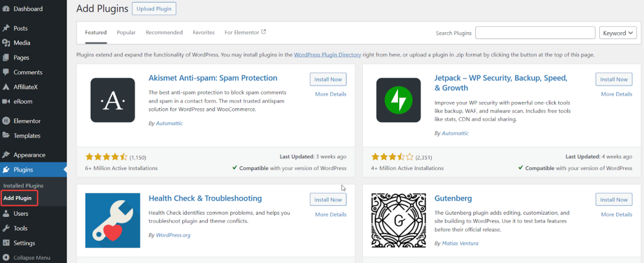This screenshot has height=263, width=644.
Task: Open Appearance menu label in sidebar
Action: click(x=29, y=155)
